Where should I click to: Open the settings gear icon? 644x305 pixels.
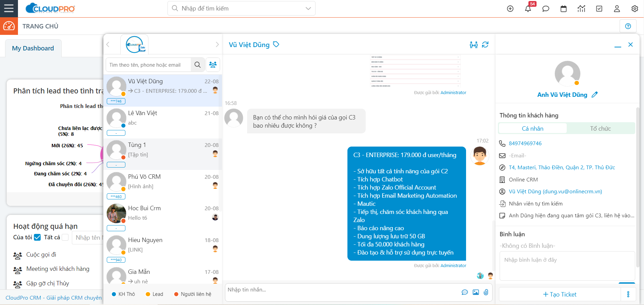click(x=635, y=9)
